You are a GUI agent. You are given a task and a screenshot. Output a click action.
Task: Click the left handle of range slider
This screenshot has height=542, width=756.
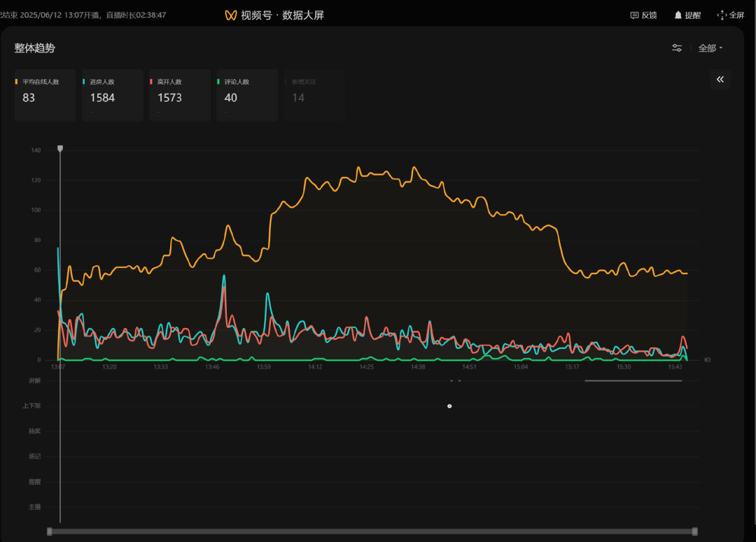coord(50,532)
